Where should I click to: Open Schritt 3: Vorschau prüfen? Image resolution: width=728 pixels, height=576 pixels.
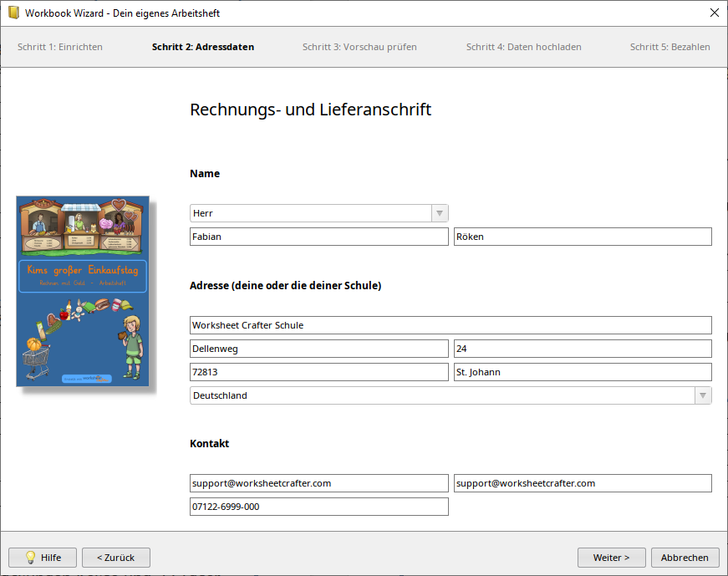click(x=359, y=48)
